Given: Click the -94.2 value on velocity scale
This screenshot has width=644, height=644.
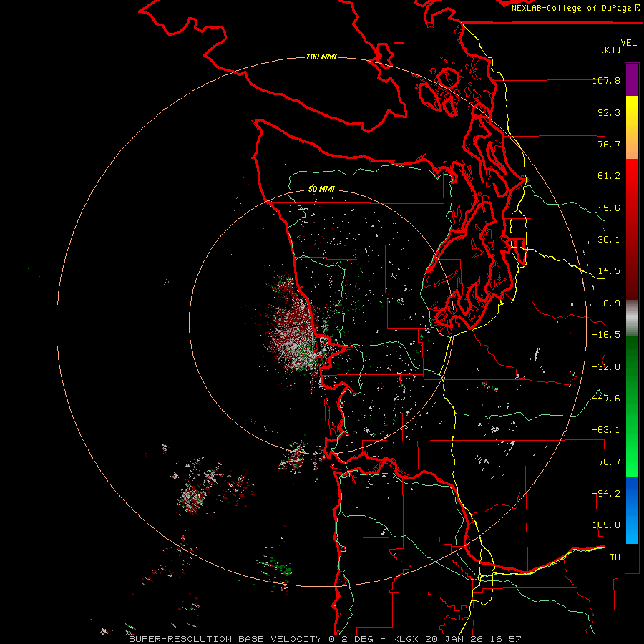Looking at the screenshot, I should pos(606,493).
